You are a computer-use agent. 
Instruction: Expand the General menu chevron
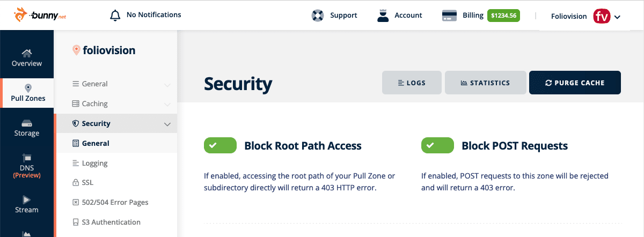167,85
